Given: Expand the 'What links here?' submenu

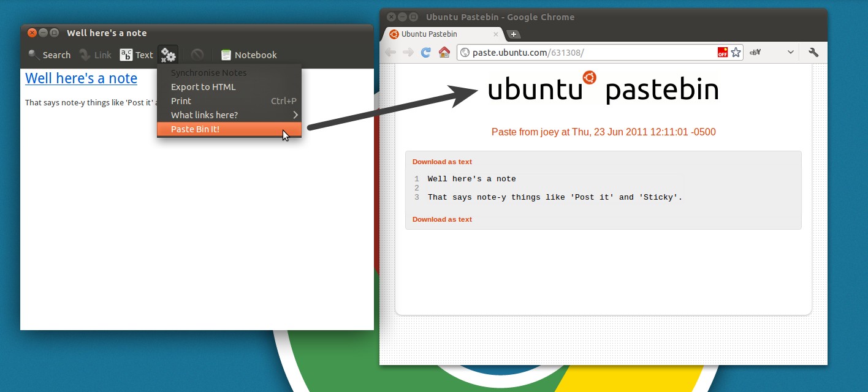Looking at the screenshot, I should coord(229,115).
